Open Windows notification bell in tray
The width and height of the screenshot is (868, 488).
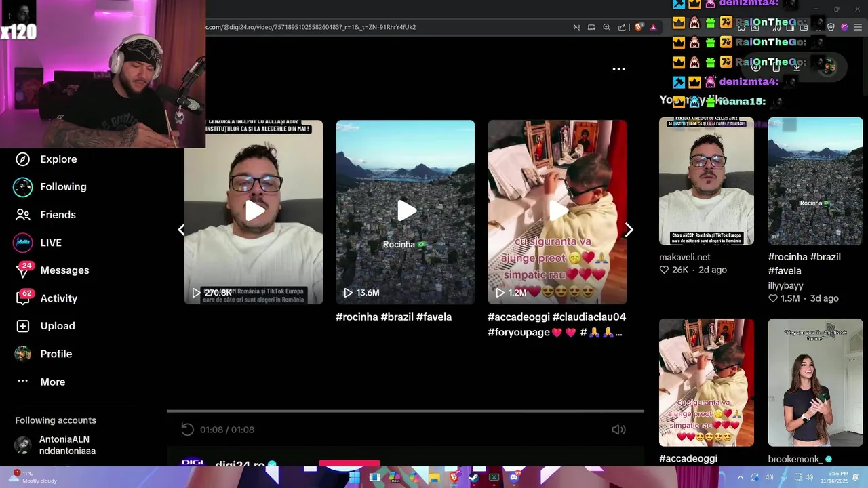click(856, 477)
